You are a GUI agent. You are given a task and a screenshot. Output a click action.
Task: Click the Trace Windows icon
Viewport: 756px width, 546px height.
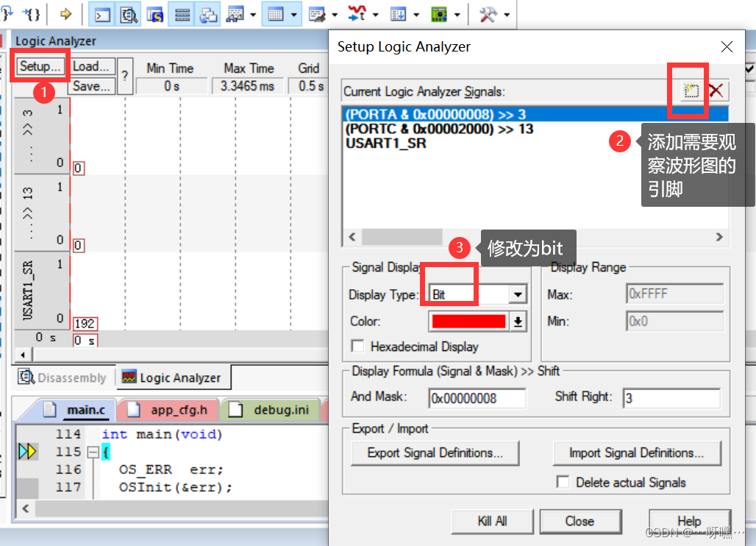pos(399,15)
